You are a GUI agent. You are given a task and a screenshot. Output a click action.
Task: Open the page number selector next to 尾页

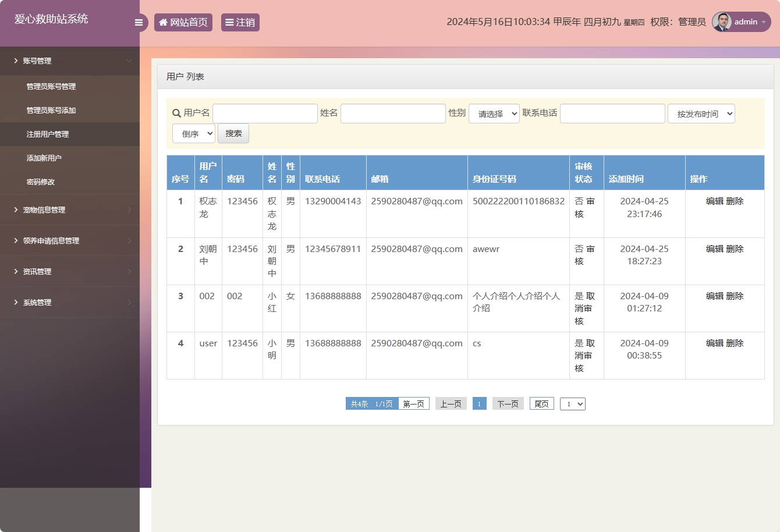[x=572, y=403]
